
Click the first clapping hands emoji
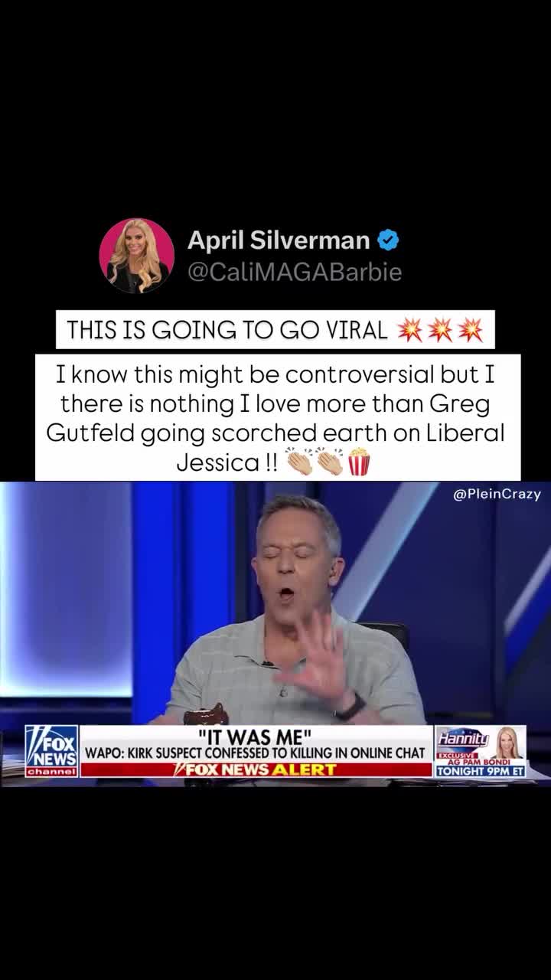tap(299, 463)
